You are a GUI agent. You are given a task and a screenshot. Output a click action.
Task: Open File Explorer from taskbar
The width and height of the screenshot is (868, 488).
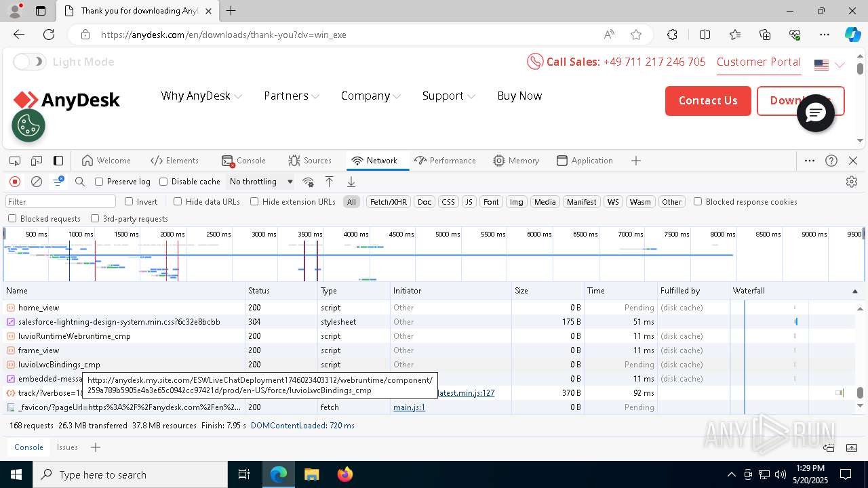click(x=311, y=474)
